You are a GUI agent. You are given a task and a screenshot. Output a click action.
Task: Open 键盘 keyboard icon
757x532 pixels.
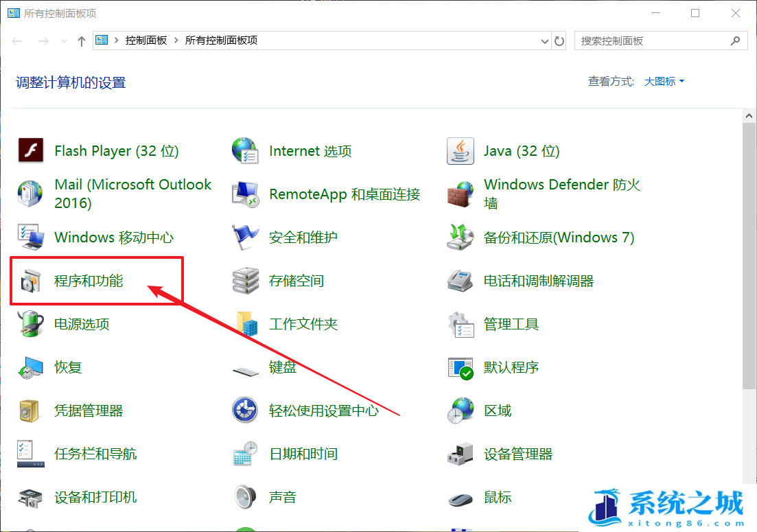[x=246, y=371]
